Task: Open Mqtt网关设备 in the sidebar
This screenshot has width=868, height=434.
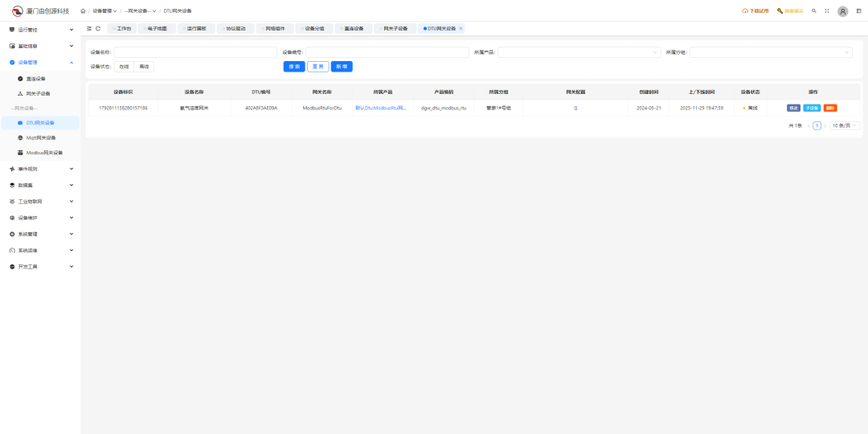Action: point(41,137)
